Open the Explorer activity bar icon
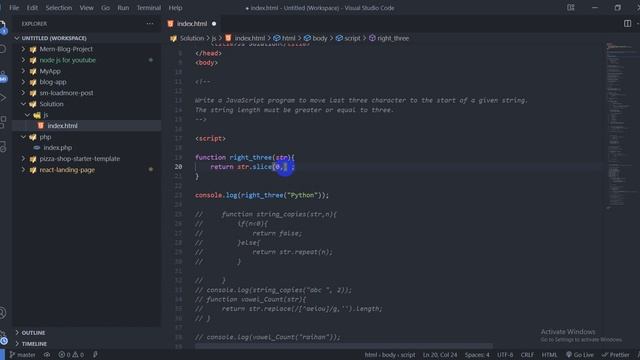Image resolution: width=640 pixels, height=360 pixels. (x=2, y=27)
